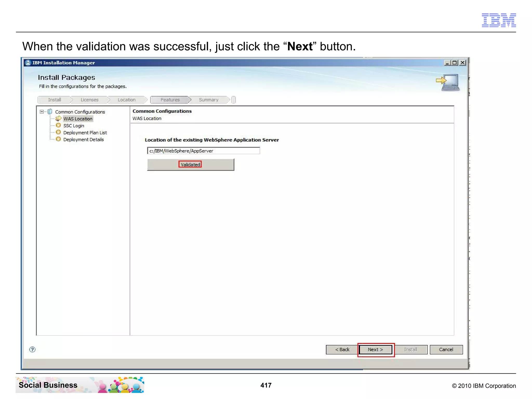Viewport: 532px width, 399px height.
Task: Select Common Configurations root tree item
Action: (80, 112)
